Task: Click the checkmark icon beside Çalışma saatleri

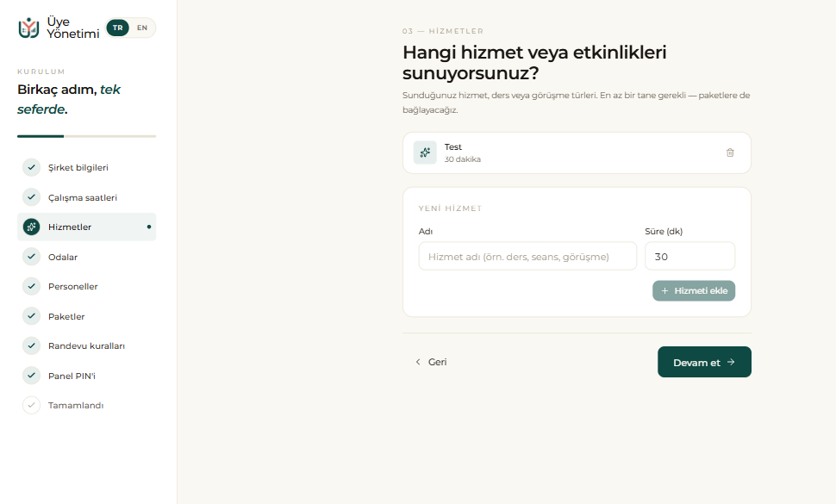Action: point(31,197)
